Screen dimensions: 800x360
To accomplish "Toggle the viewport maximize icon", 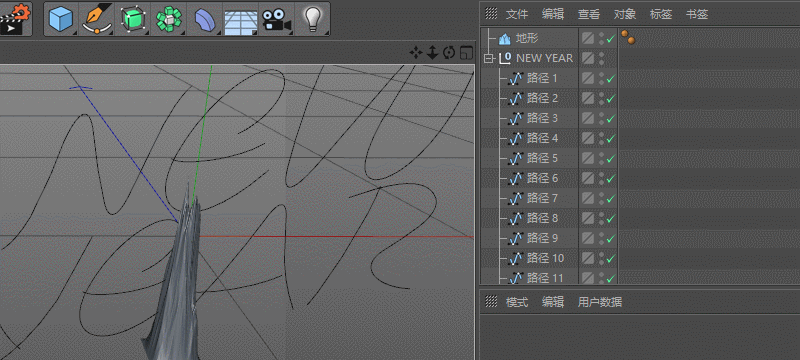I will pyautogui.click(x=466, y=52).
